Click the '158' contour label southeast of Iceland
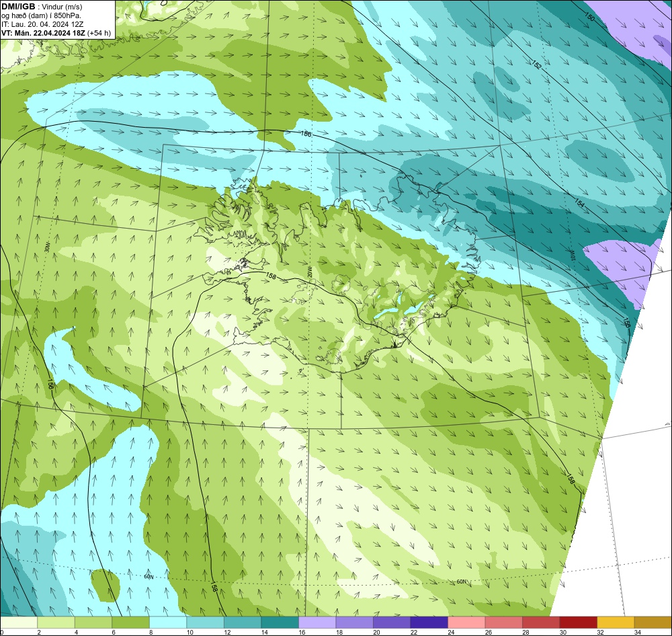 tap(571, 479)
